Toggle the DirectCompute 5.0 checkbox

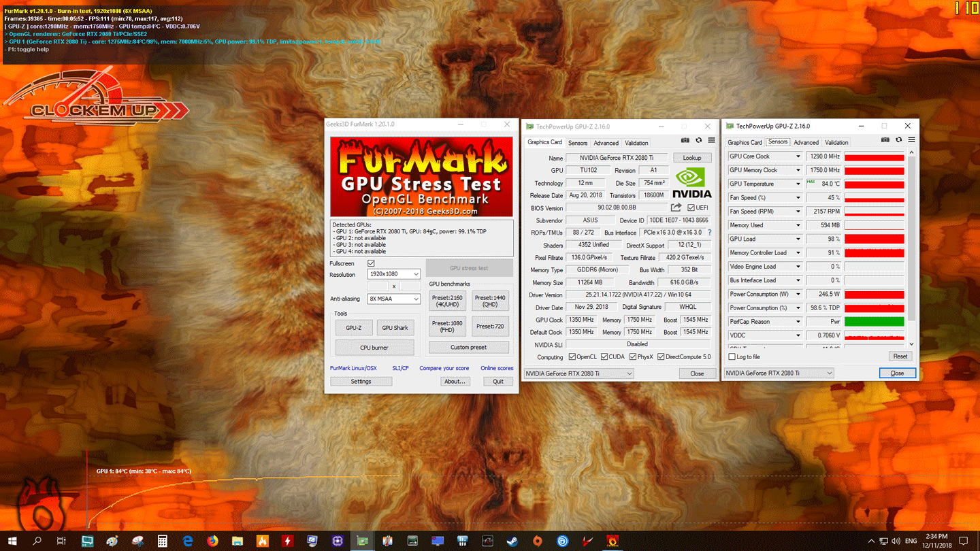tap(661, 356)
